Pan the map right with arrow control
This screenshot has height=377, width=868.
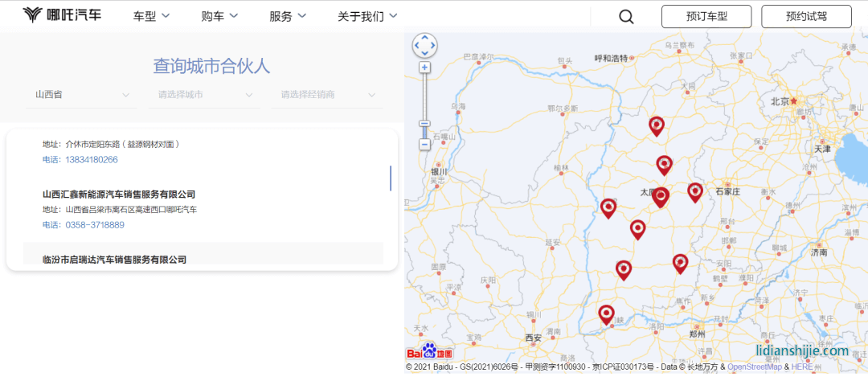433,45
